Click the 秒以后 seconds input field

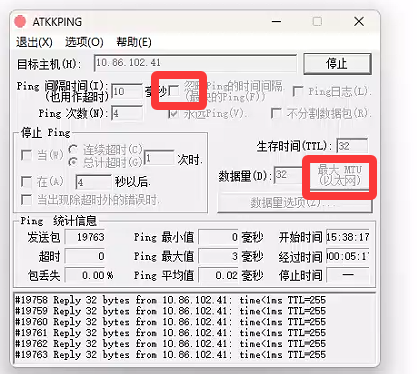[93, 182]
